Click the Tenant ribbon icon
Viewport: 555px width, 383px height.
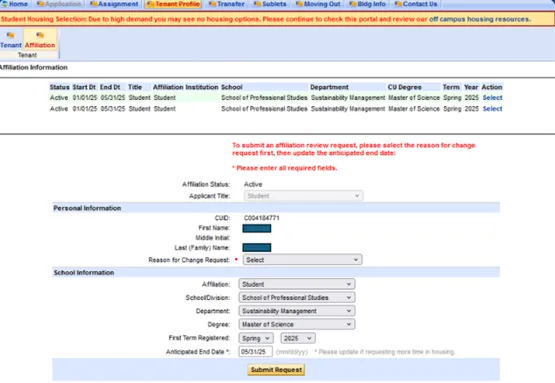[11, 40]
